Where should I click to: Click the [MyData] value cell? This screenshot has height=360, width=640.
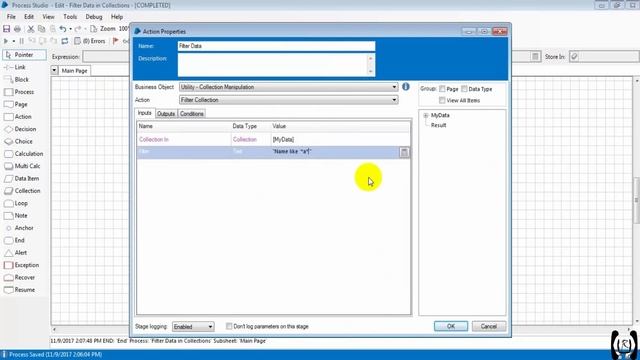[341, 140]
